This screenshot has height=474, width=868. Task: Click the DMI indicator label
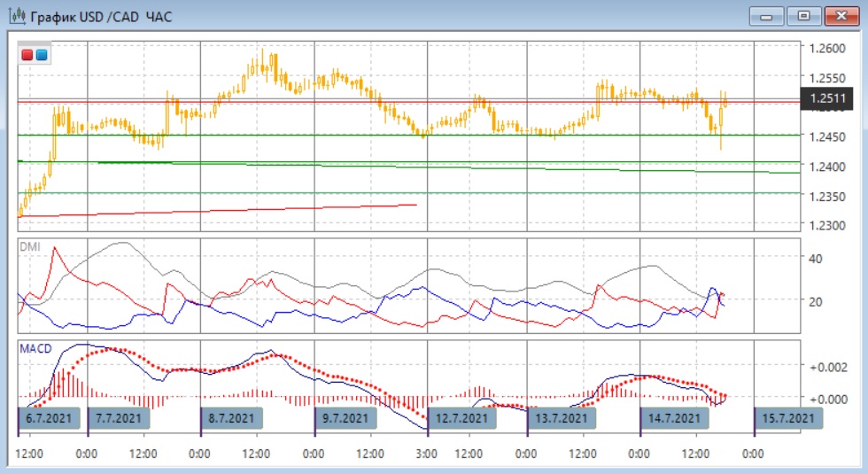pyautogui.click(x=30, y=247)
